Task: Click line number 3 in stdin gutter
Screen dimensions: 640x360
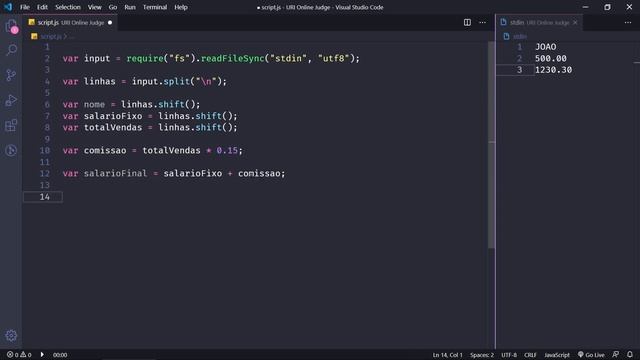Action: [519, 70]
